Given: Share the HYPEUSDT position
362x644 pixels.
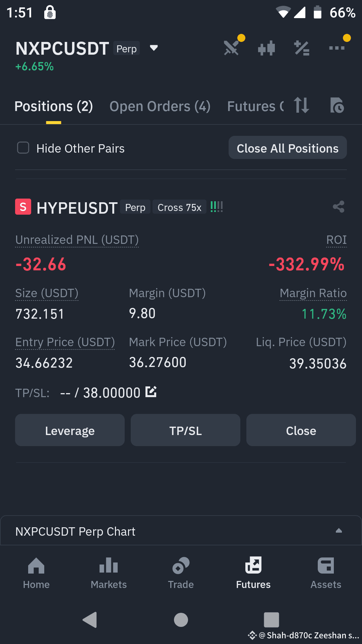Looking at the screenshot, I should (x=339, y=207).
